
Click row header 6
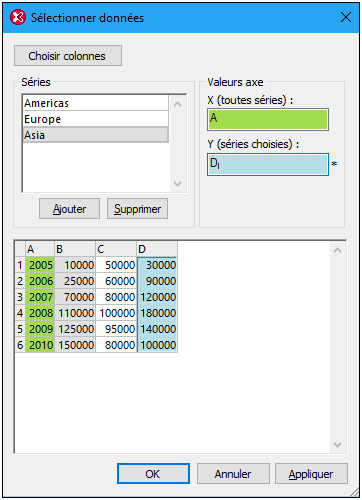click(20, 345)
